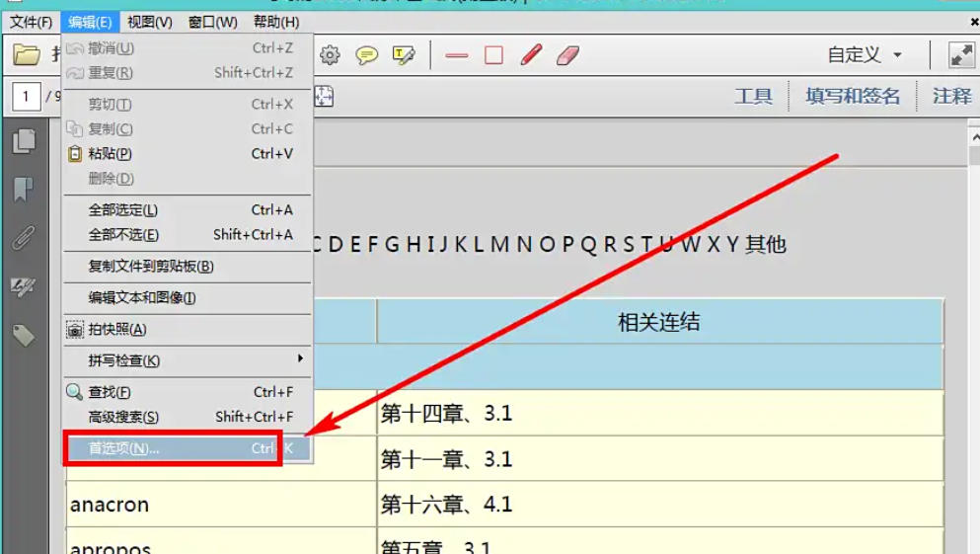Click the settings gear toolbar icon

[330, 55]
